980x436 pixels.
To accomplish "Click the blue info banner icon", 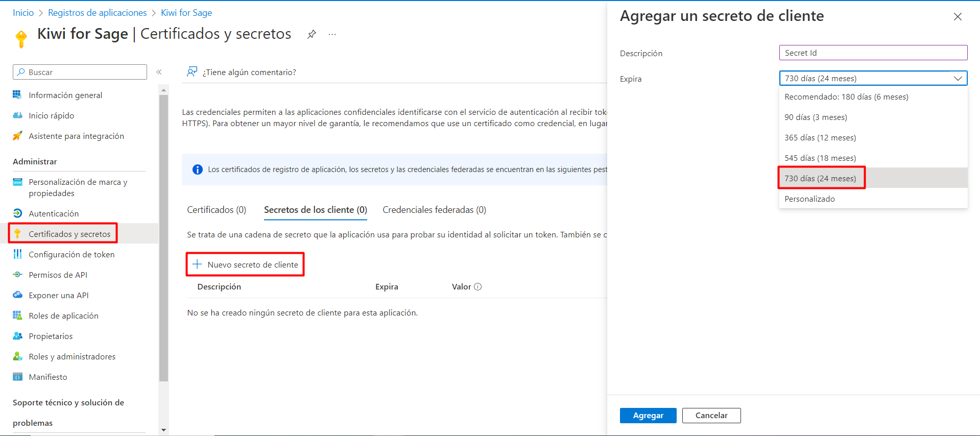I will [198, 169].
